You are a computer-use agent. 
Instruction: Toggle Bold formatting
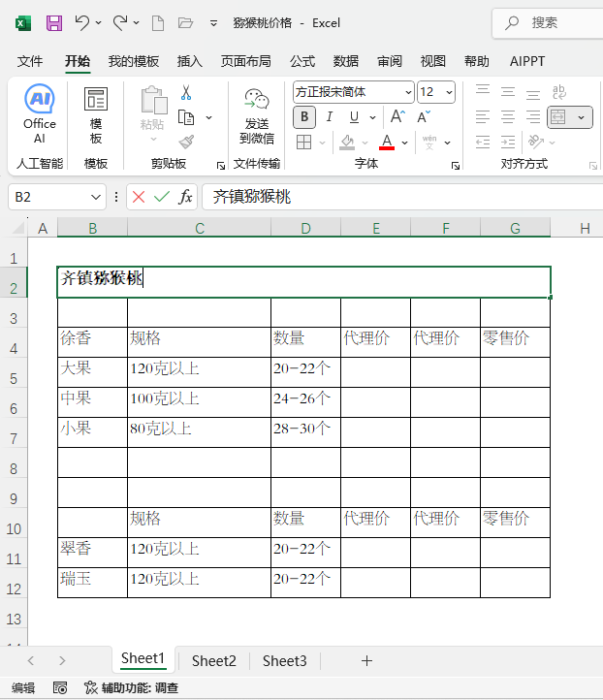click(x=304, y=117)
